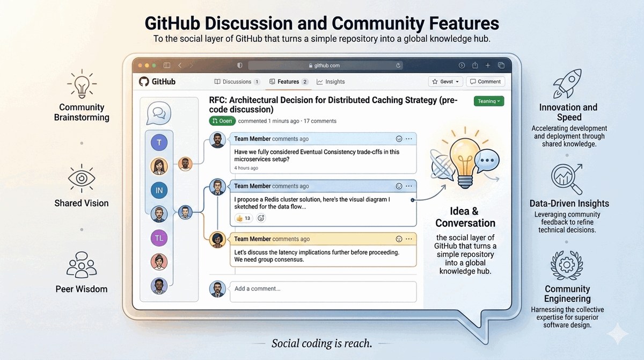Click the browser share icon

click(x=475, y=66)
